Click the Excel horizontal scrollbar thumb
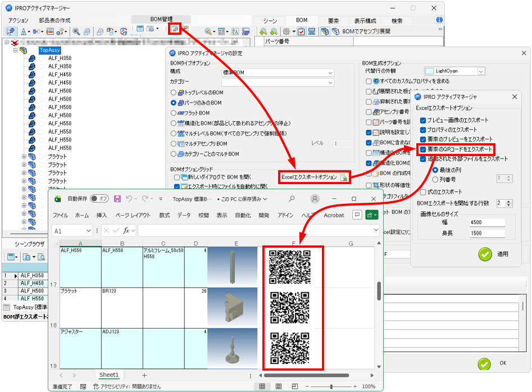 pos(306,375)
